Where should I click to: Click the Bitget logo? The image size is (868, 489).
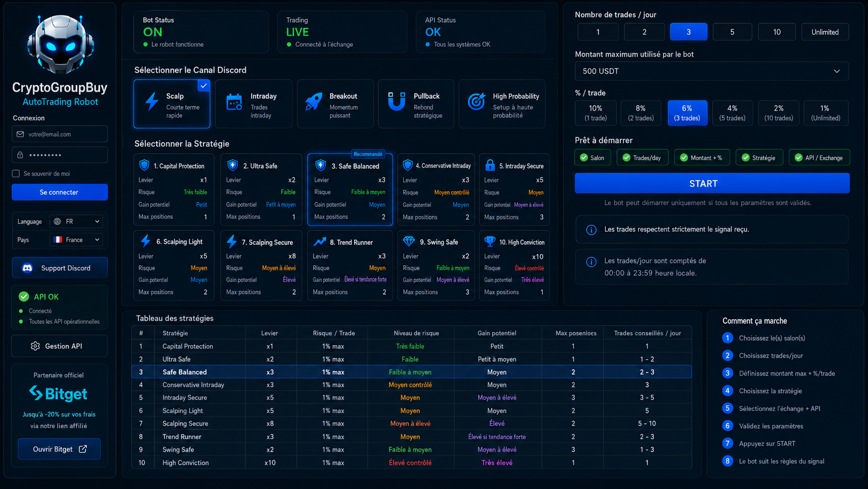[x=58, y=393]
